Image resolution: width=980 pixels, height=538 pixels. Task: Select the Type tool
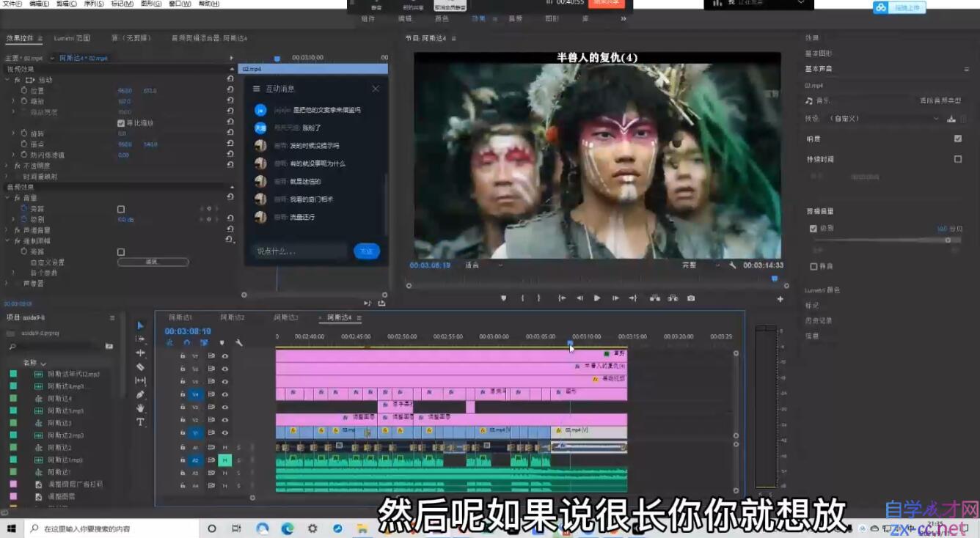(x=140, y=422)
